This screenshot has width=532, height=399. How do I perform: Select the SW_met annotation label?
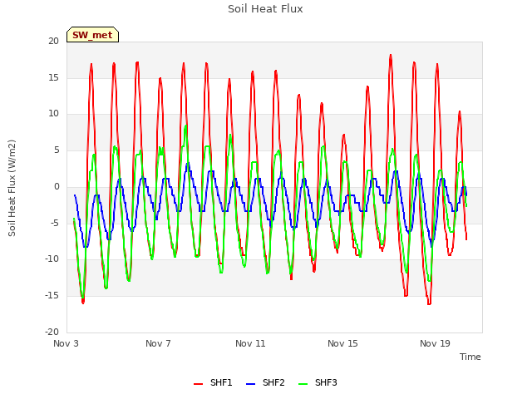coord(92,35)
